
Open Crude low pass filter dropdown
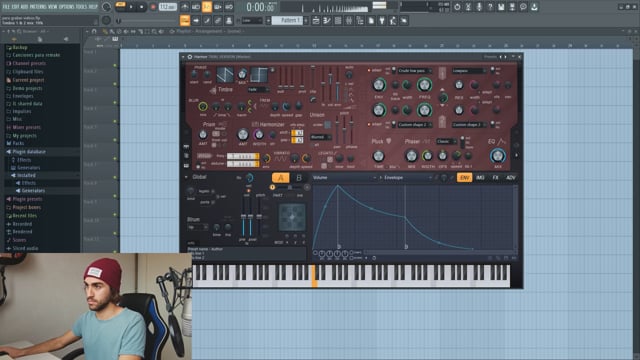[414, 71]
